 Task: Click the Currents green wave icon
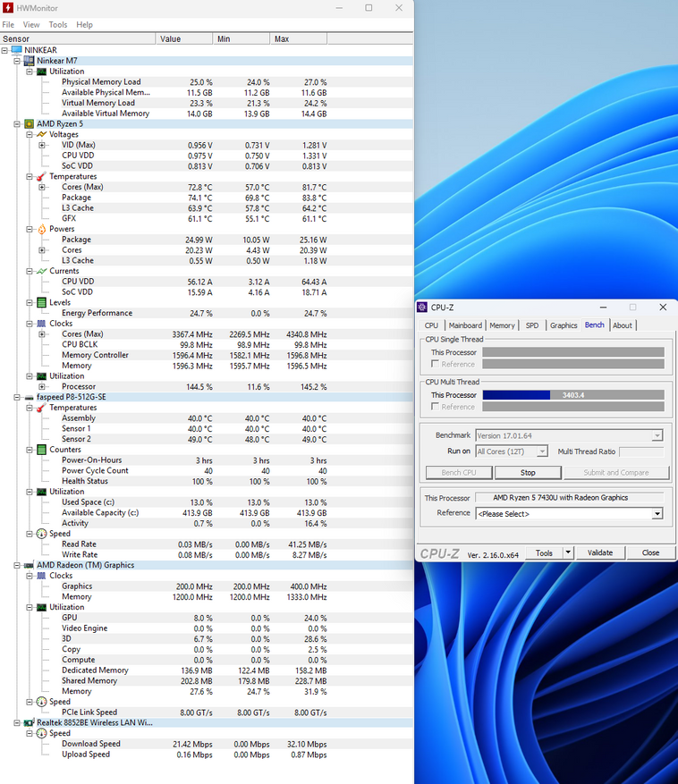(41, 271)
